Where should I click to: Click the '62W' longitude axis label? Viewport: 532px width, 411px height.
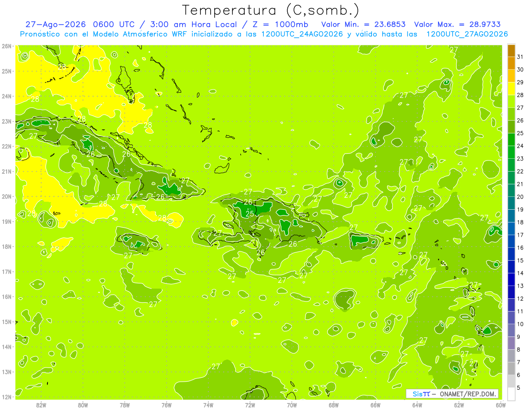[x=459, y=405]
